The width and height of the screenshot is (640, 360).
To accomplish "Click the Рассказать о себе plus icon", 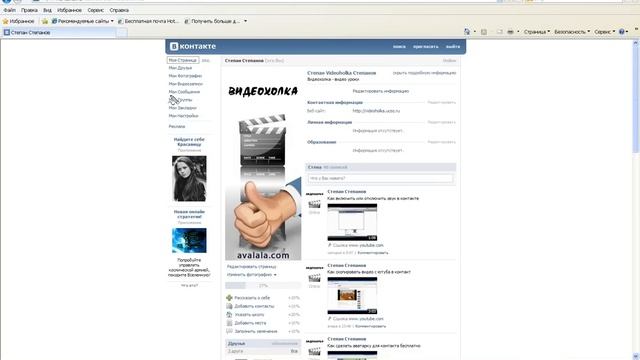I will coord(229,298).
